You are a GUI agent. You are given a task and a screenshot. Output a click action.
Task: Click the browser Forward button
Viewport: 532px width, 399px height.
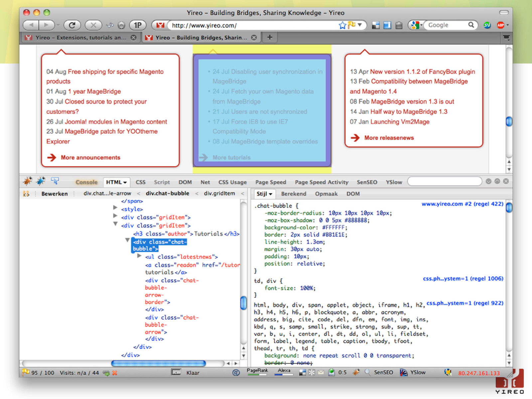[x=46, y=25]
